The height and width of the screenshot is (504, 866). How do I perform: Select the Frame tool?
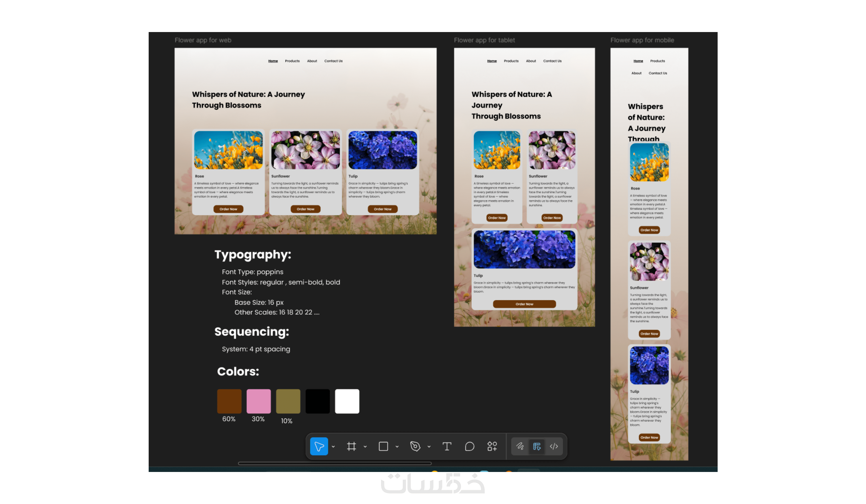click(x=351, y=446)
